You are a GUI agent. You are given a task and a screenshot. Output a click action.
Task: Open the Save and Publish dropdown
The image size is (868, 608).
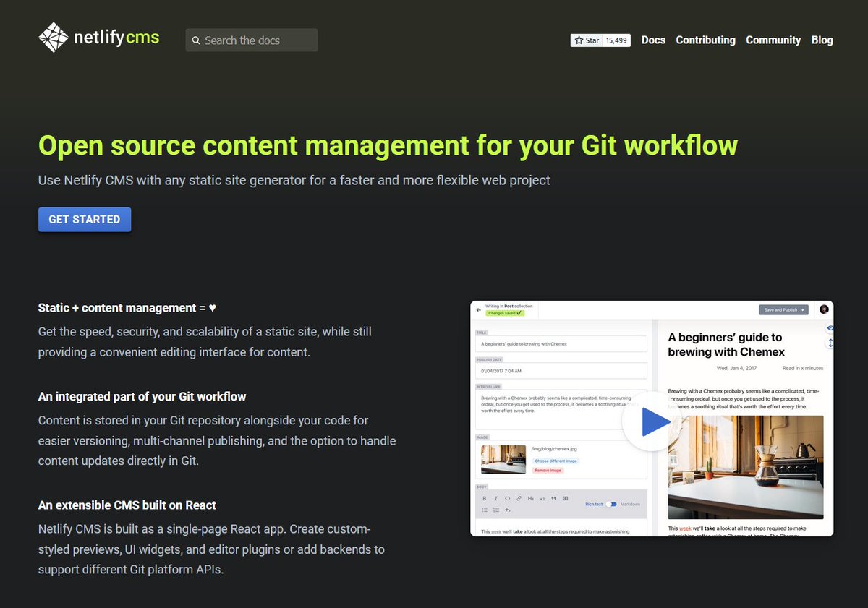point(783,309)
